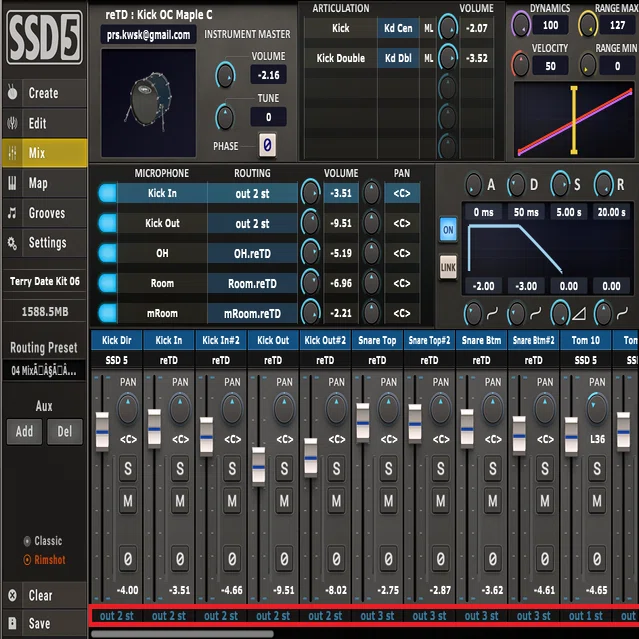This screenshot has width=639, height=639.
Task: Click the Velocity knob
Action: [521, 65]
